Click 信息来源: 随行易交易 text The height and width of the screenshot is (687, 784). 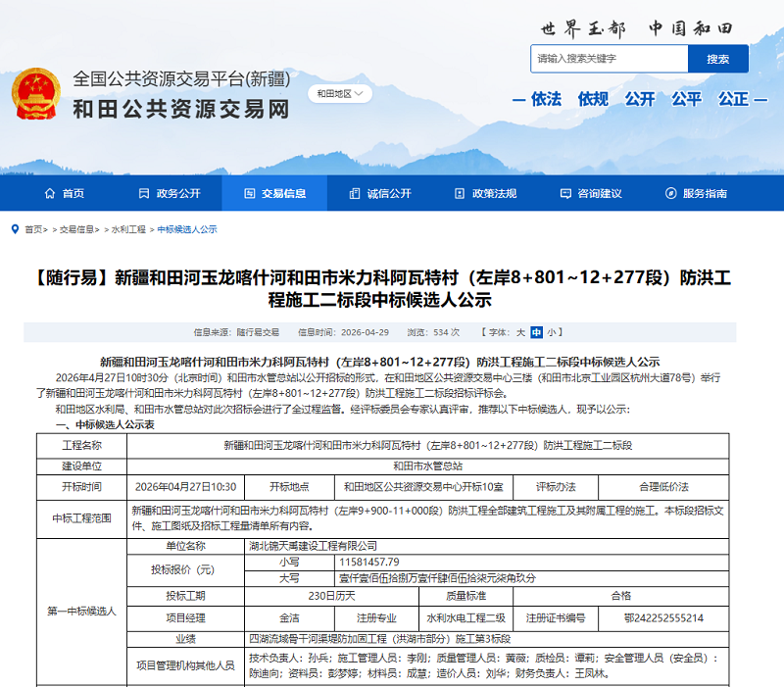point(236,332)
